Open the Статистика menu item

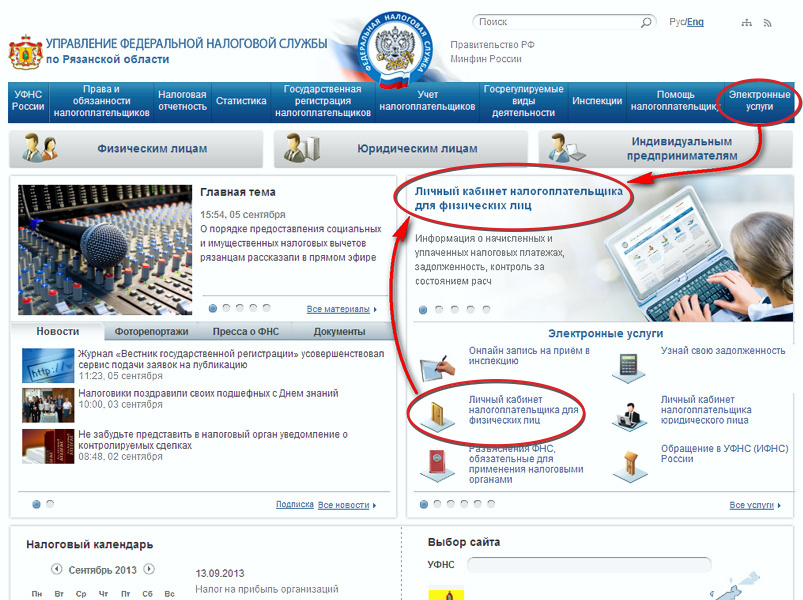click(x=241, y=101)
